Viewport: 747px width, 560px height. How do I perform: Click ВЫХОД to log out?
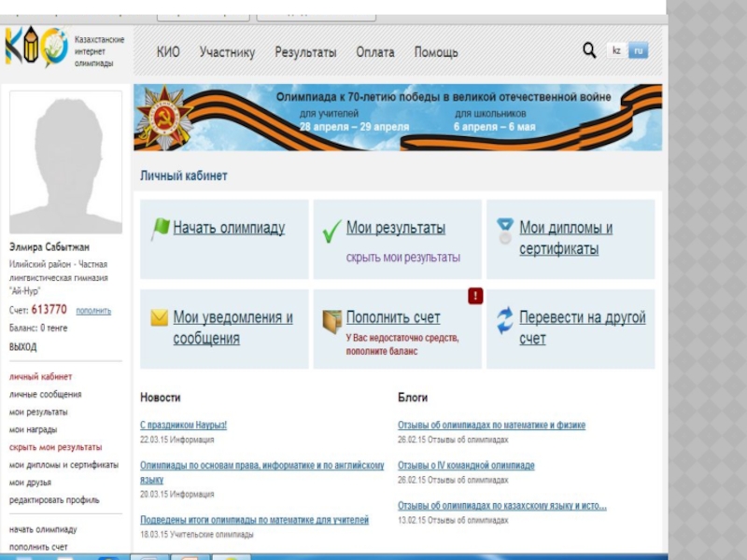point(22,346)
